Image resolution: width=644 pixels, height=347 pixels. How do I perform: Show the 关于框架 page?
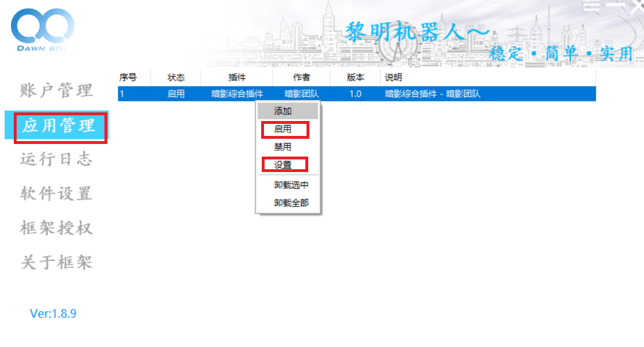57,263
